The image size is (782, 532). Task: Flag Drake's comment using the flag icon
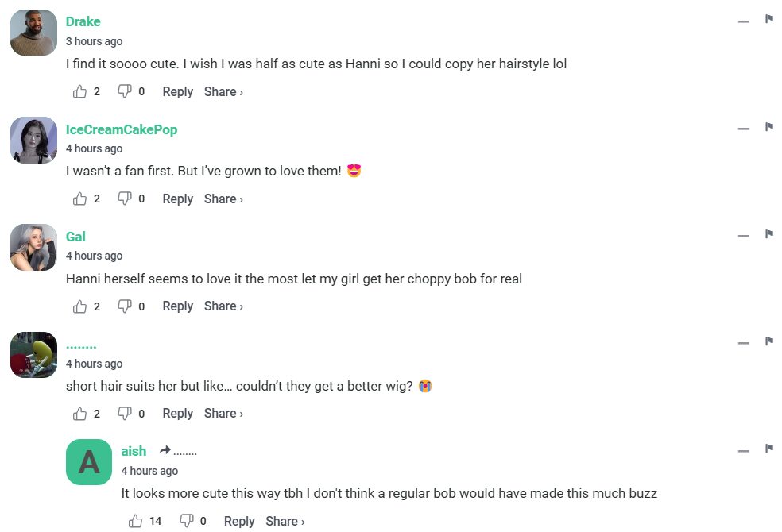tap(769, 19)
